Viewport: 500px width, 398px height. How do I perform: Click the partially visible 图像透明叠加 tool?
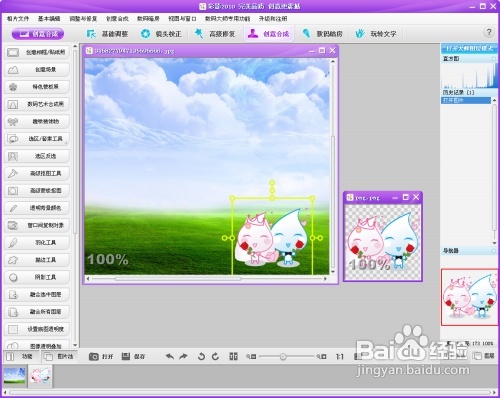click(37, 345)
